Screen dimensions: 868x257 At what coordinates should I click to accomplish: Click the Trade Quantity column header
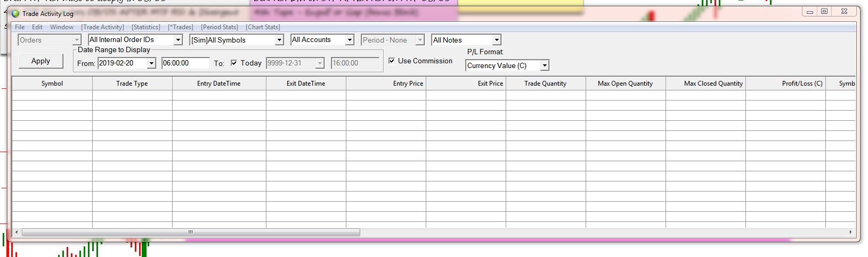click(x=546, y=84)
